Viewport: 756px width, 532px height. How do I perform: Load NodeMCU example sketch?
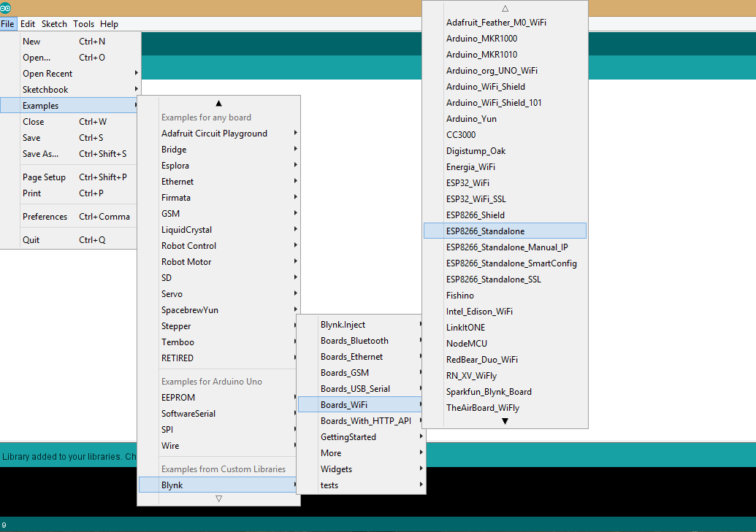505,343
